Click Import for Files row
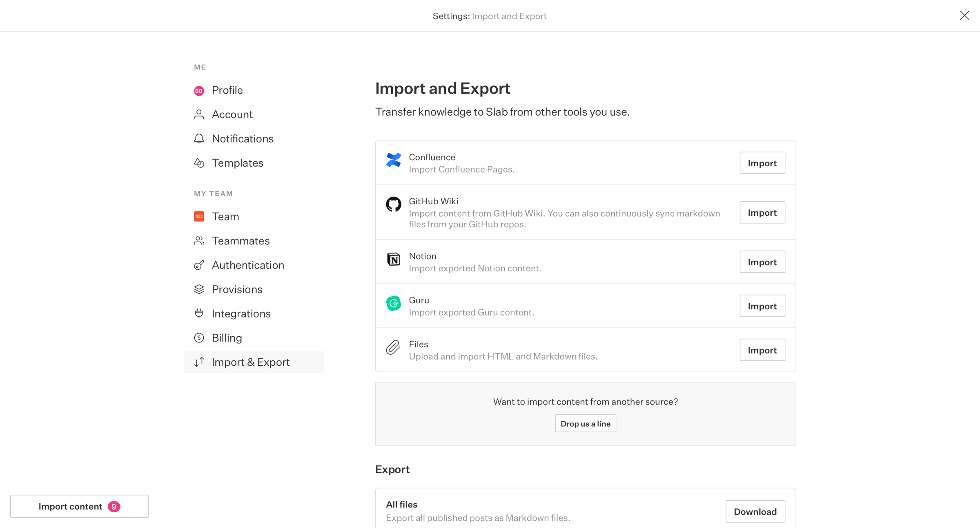Screen dimensions: 980x528 (x=762, y=350)
